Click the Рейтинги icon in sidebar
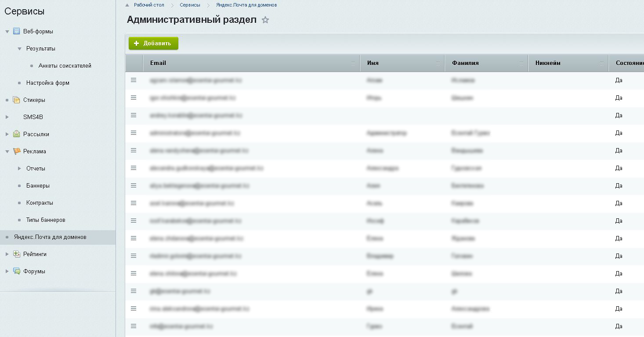The width and height of the screenshot is (644, 337). pyautogui.click(x=17, y=254)
